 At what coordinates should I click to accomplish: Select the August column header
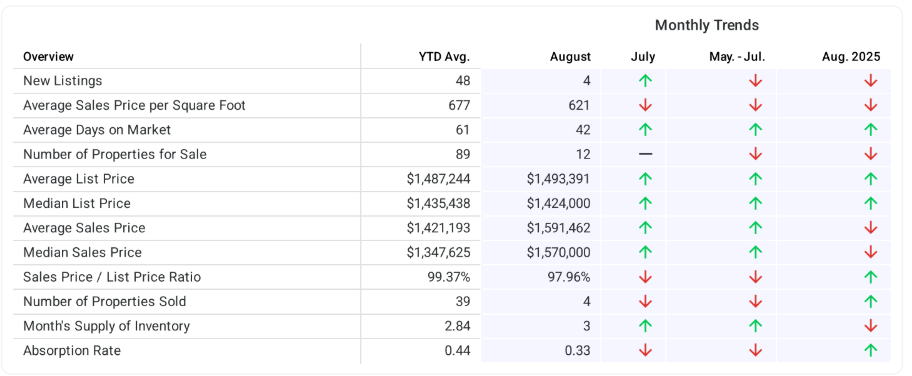(571, 56)
